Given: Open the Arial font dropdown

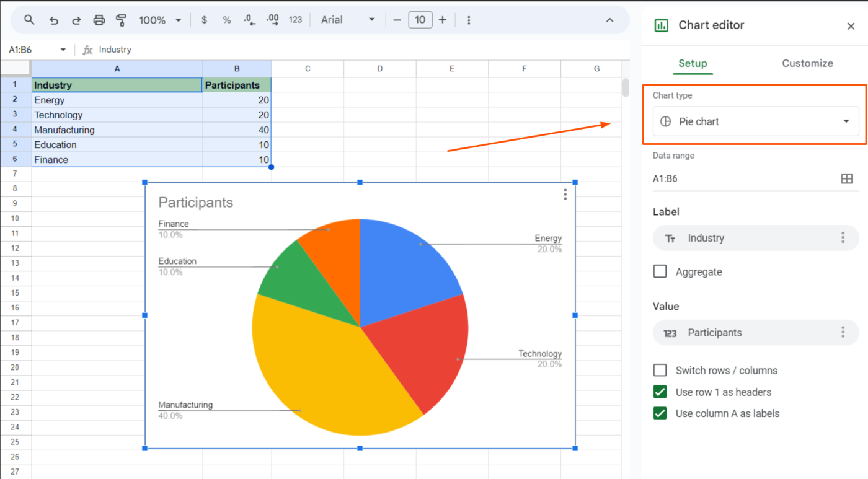Looking at the screenshot, I should click(x=348, y=20).
